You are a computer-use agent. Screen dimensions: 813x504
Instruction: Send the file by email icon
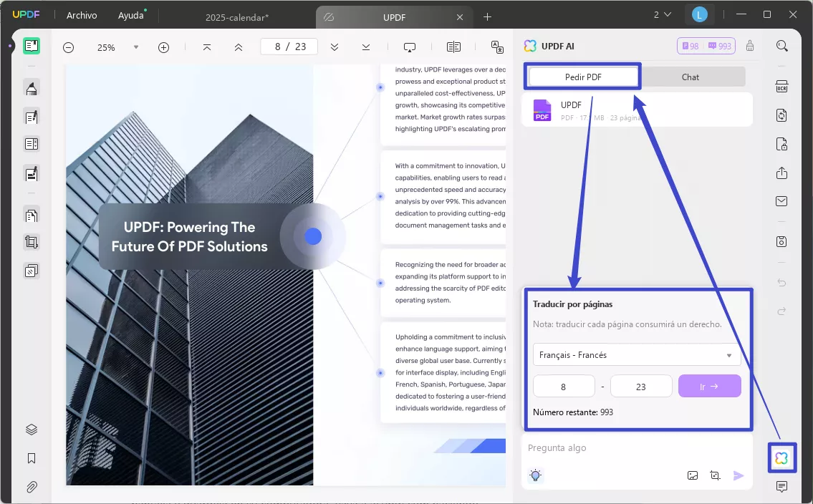coord(781,201)
